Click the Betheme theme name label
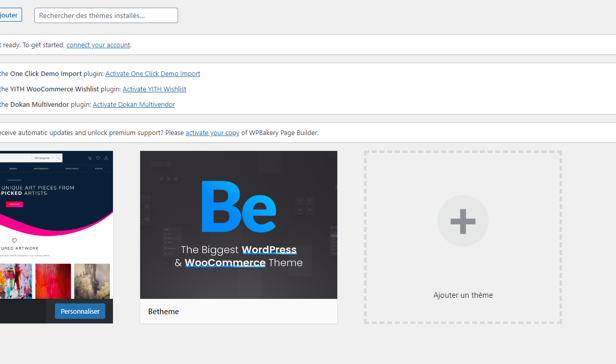 (x=164, y=312)
